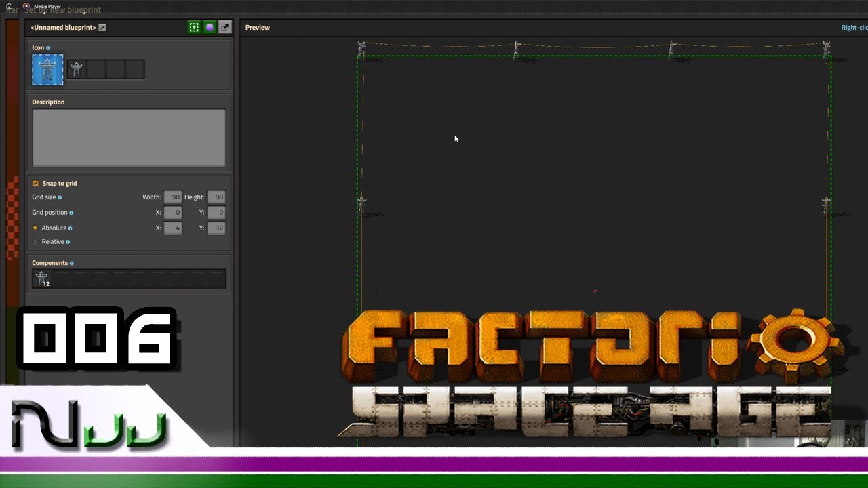This screenshot has height=488, width=868.
Task: Click the Media Player home icon
Action: coord(9,6)
